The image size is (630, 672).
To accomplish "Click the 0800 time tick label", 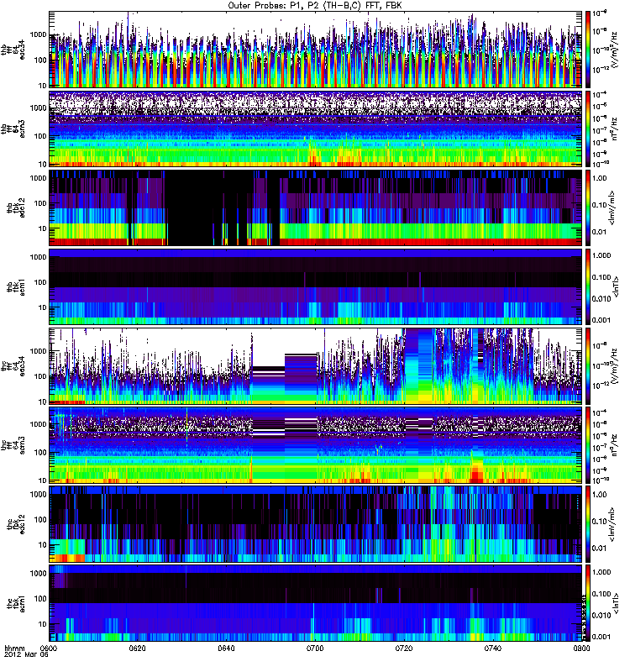I will (581, 648).
